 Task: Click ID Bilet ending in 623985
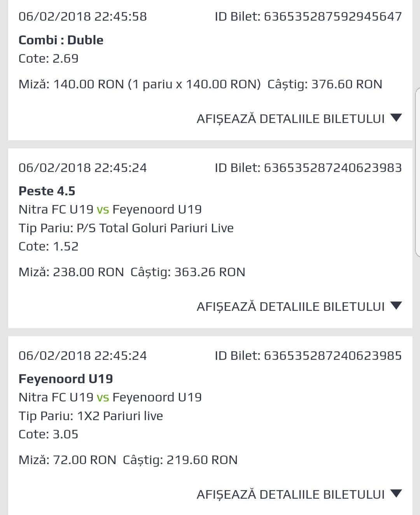[308, 356]
